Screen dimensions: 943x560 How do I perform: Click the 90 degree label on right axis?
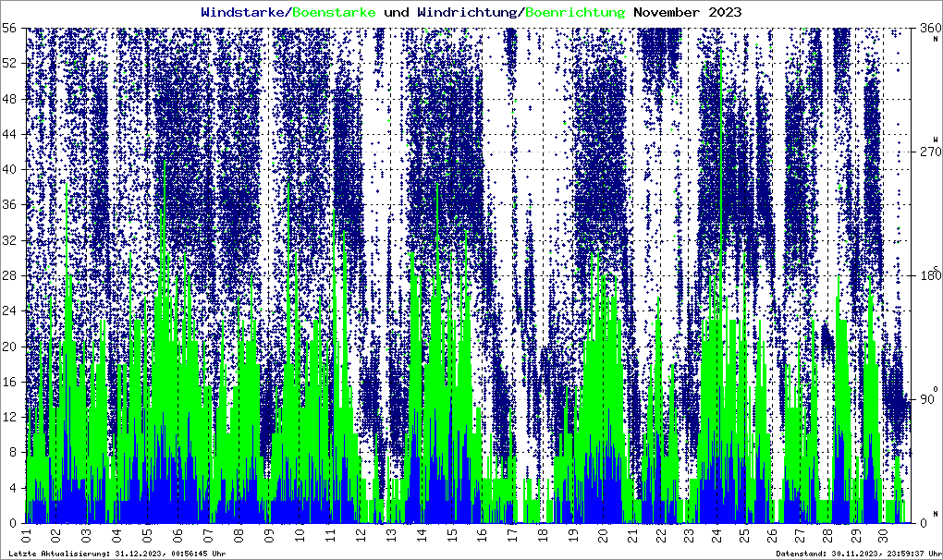coord(926,399)
